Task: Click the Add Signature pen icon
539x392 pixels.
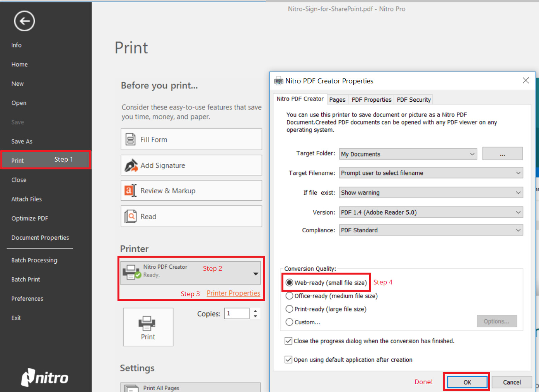Action: [131, 165]
